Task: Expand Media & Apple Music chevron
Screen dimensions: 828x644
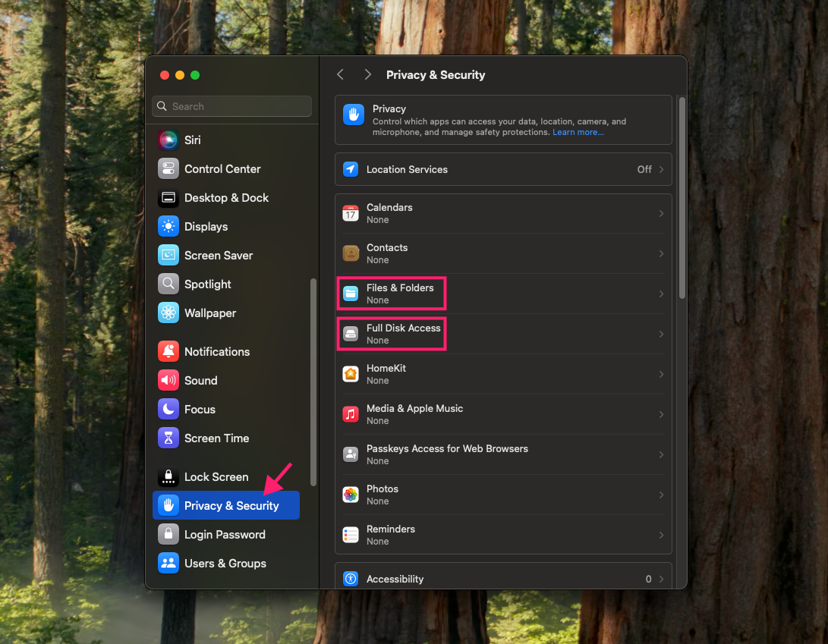Action: pyautogui.click(x=661, y=414)
